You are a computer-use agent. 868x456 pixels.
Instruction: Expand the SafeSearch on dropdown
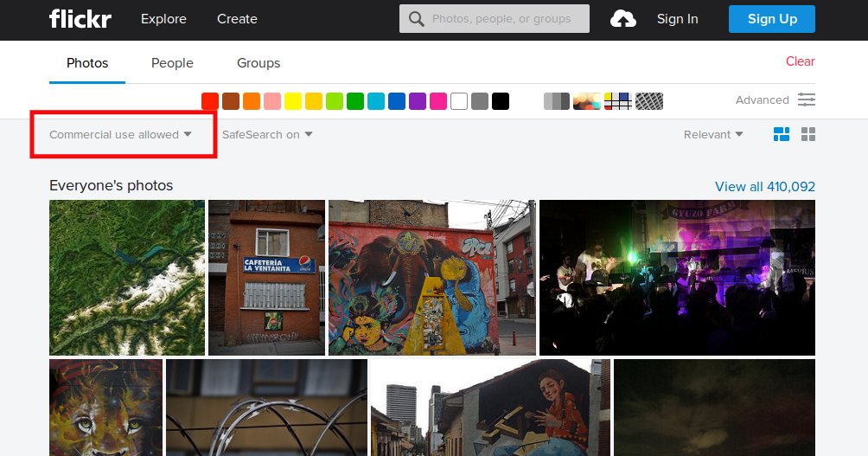(x=266, y=135)
